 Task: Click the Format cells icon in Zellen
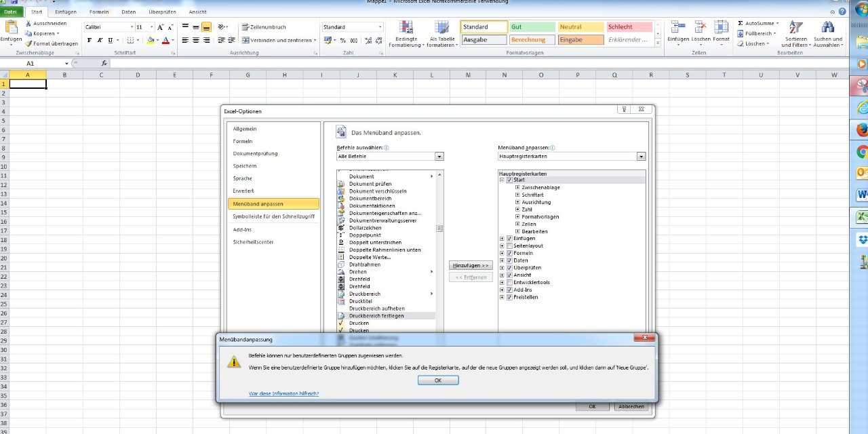pyautogui.click(x=721, y=27)
